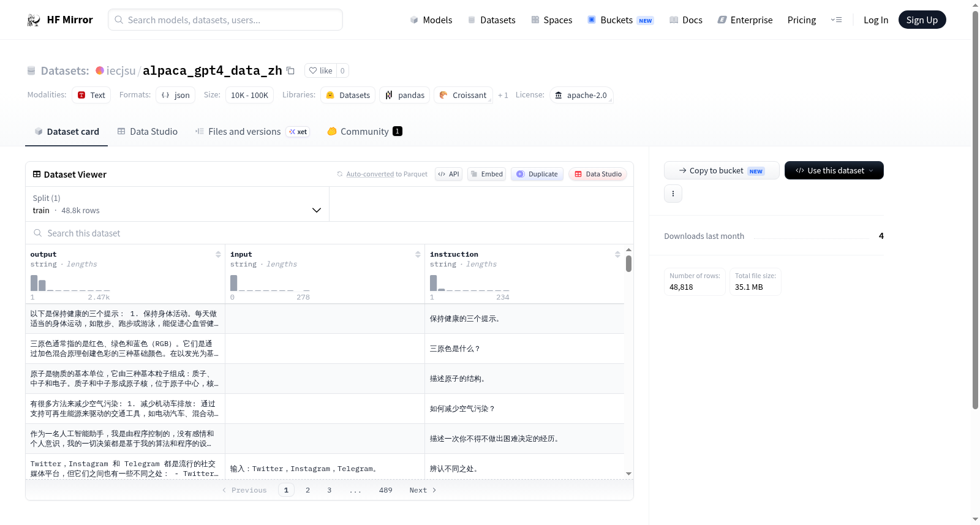Click the dataset table vertical scrollbar thumb
980x525 pixels.
pyautogui.click(x=628, y=264)
